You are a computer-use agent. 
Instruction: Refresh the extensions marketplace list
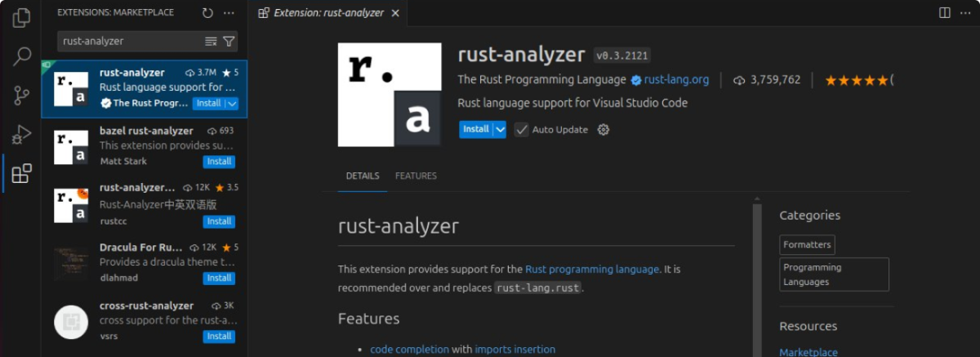click(x=208, y=13)
